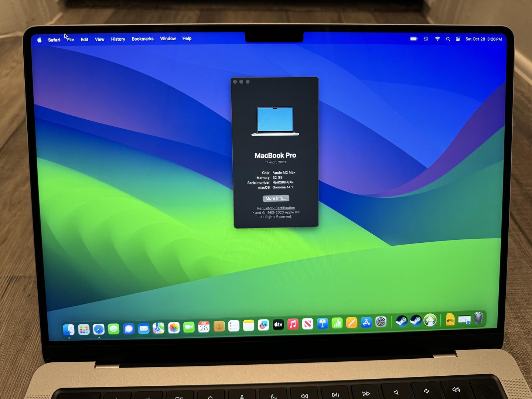This screenshot has width=532, height=399.
Task: Click the MacBook Pro laptop image
Action: click(x=275, y=122)
